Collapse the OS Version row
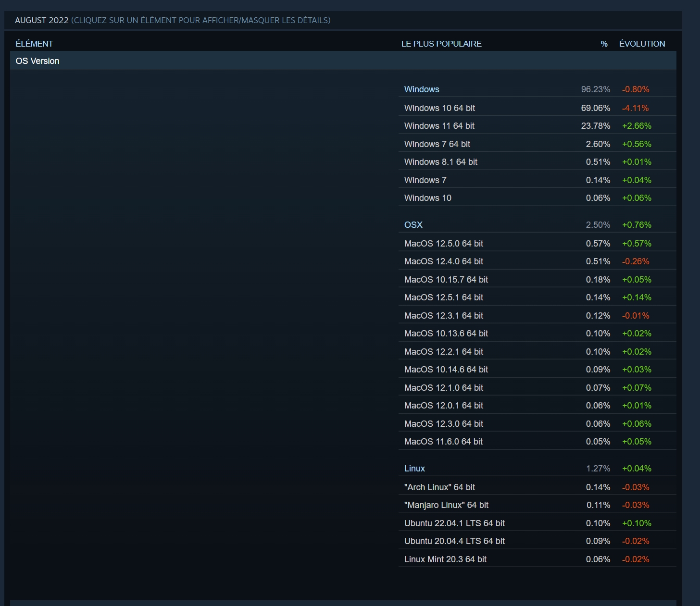 point(343,61)
